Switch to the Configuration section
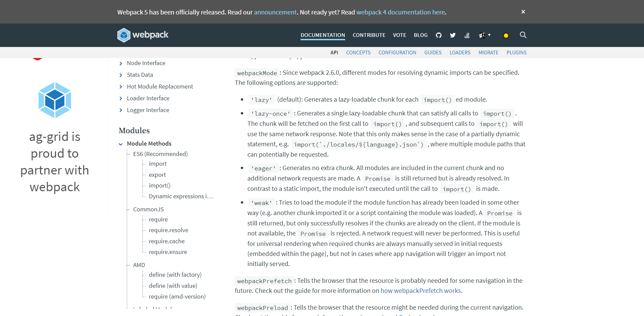 click(x=397, y=53)
